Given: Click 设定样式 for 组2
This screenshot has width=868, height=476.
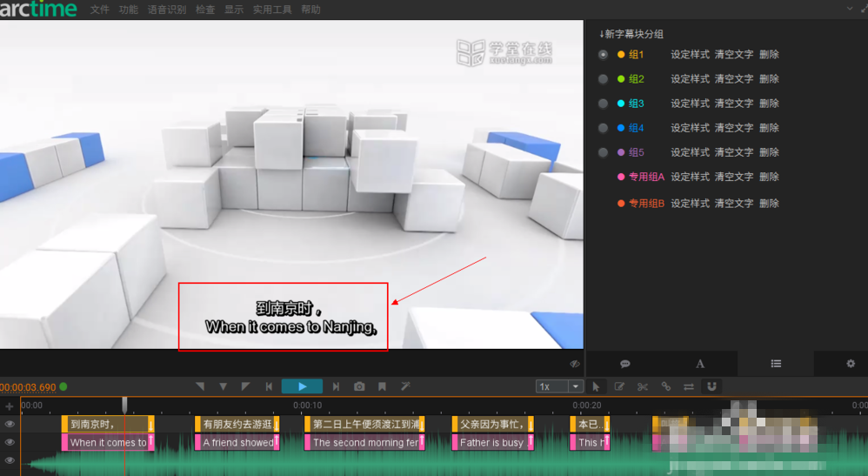Looking at the screenshot, I should click(690, 79).
